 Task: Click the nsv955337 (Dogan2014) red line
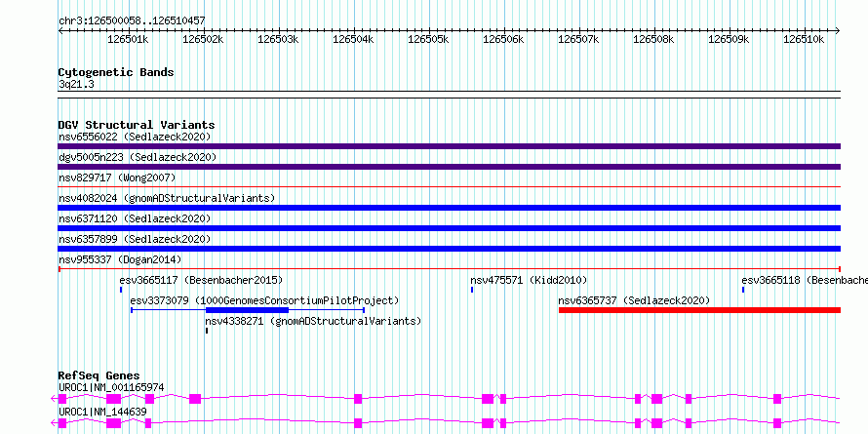tap(449, 269)
